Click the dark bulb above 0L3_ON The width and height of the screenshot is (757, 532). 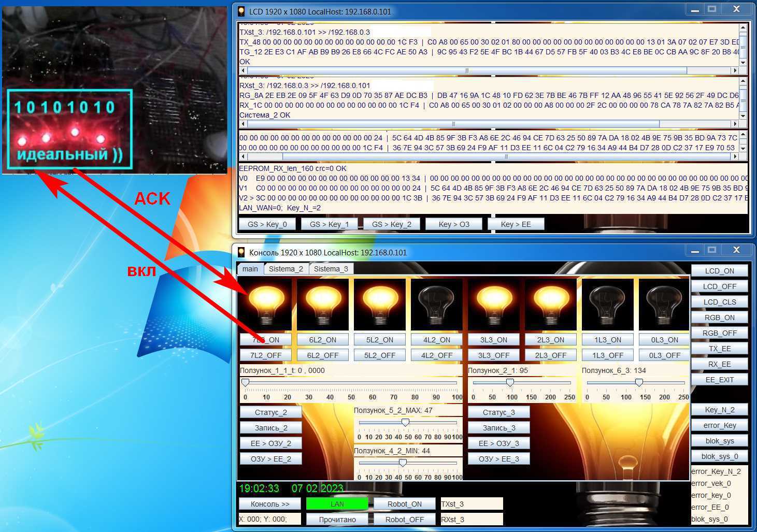(x=664, y=304)
